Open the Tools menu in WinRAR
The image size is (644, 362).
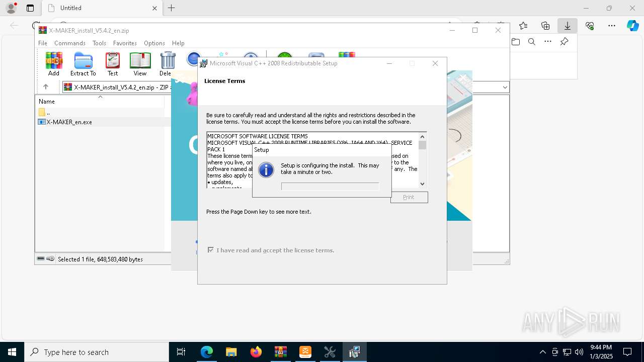click(x=99, y=43)
